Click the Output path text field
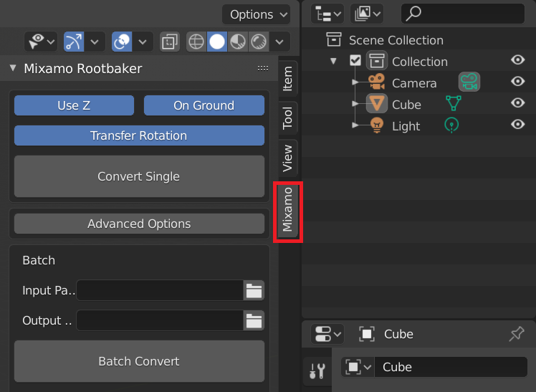The image size is (536, 392). coord(160,320)
